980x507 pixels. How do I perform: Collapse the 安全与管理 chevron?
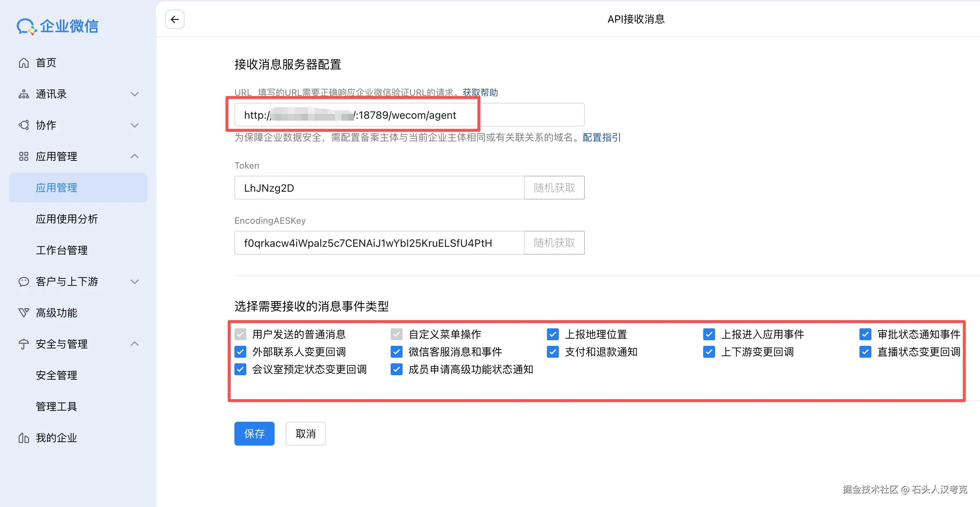[135, 344]
